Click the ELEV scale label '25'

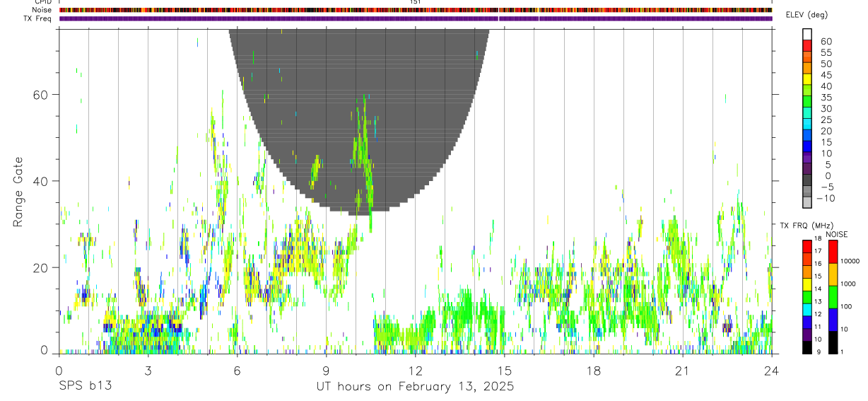click(x=826, y=120)
